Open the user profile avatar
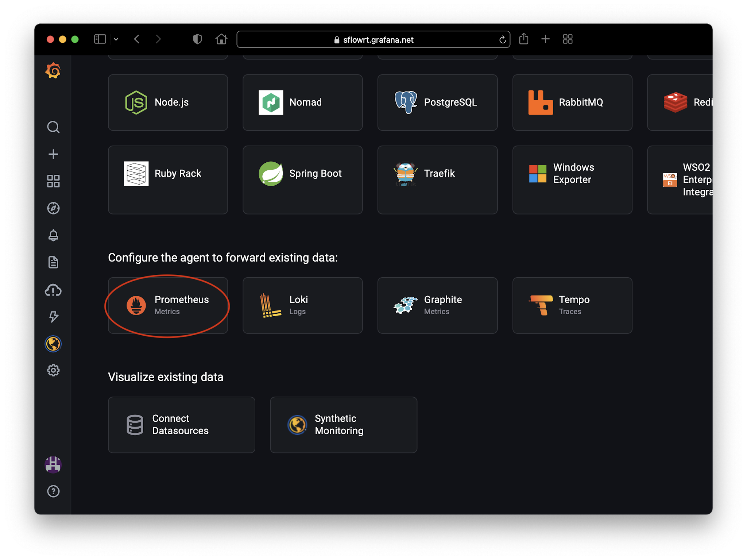 coord(53,465)
